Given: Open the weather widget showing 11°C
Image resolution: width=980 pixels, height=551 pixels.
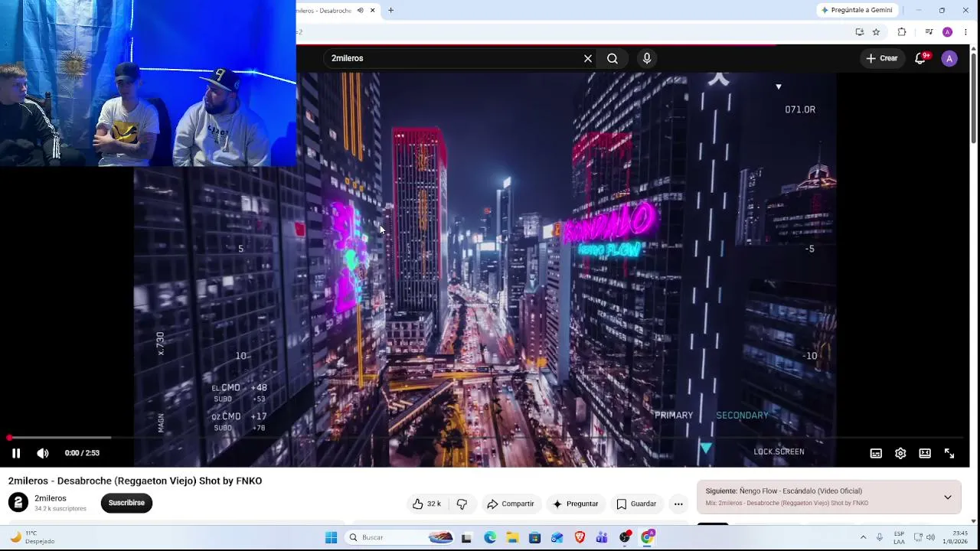Looking at the screenshot, I should click(x=33, y=537).
